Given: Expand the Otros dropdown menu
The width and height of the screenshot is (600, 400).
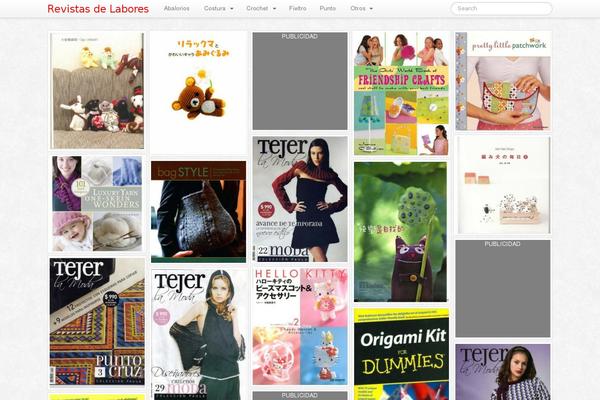Looking at the screenshot, I should point(361,8).
